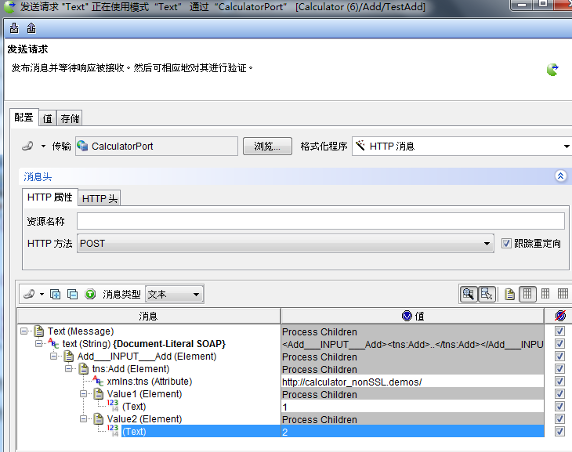Toggle the checkbox in Add___INPUT___Add row
572x452 pixels.
pos(560,356)
